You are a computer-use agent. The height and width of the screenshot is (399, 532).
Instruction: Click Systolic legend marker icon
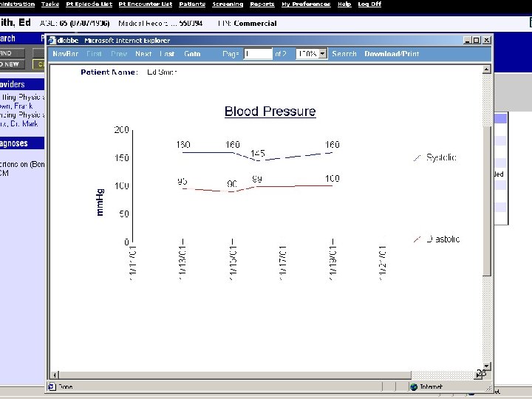click(417, 157)
